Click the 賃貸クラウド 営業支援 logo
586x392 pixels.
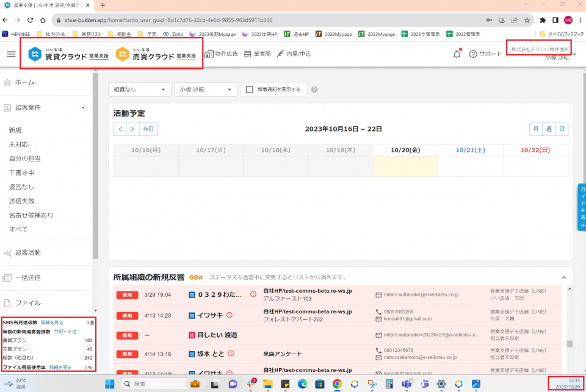(68, 54)
